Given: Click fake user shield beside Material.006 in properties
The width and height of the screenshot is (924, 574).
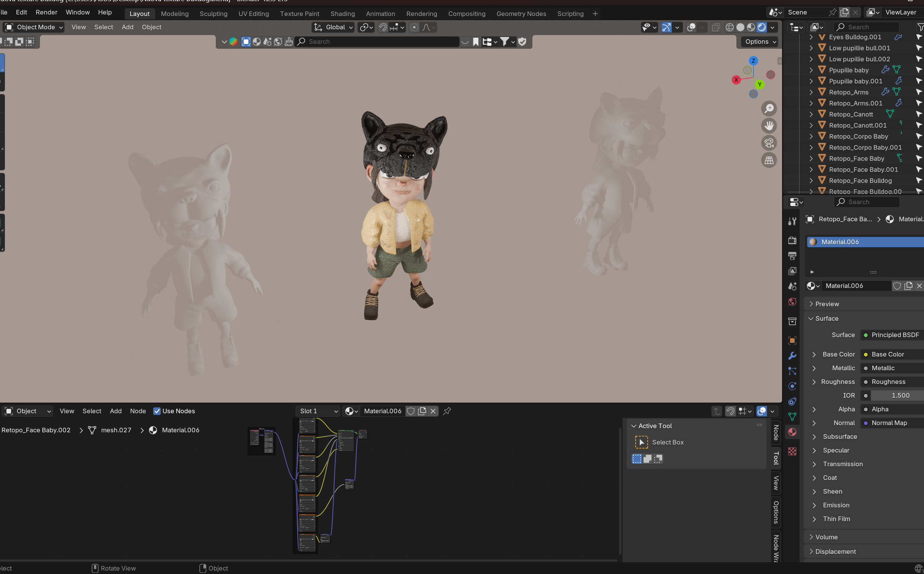Looking at the screenshot, I should pos(897,286).
